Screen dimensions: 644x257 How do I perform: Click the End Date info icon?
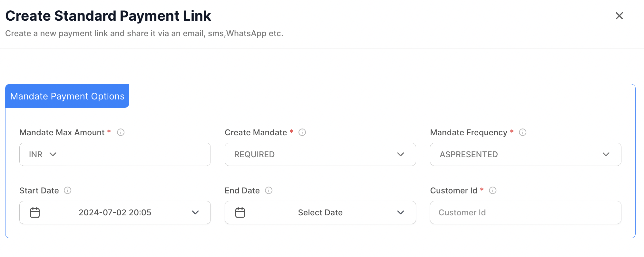point(268,190)
